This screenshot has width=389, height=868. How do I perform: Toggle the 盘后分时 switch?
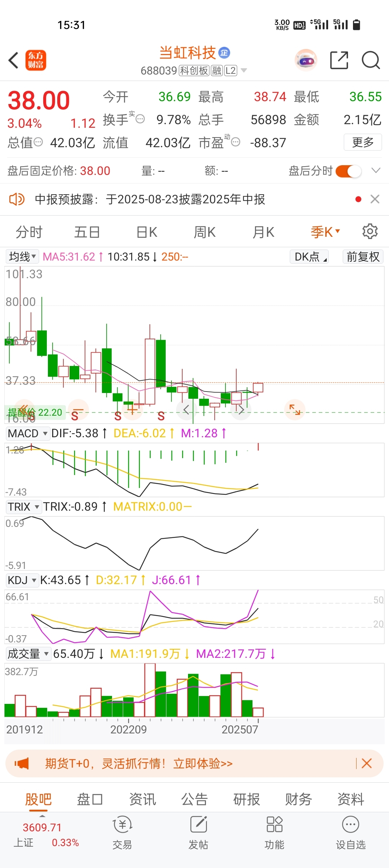pos(348,171)
